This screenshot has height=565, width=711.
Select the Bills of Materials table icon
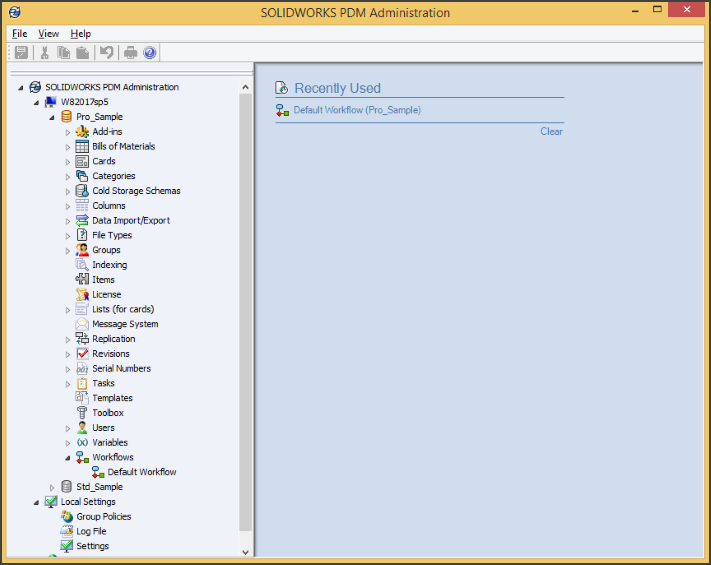82,146
